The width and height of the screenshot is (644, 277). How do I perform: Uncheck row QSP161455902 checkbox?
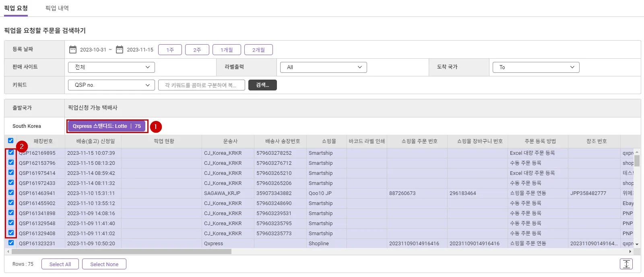pos(11,203)
